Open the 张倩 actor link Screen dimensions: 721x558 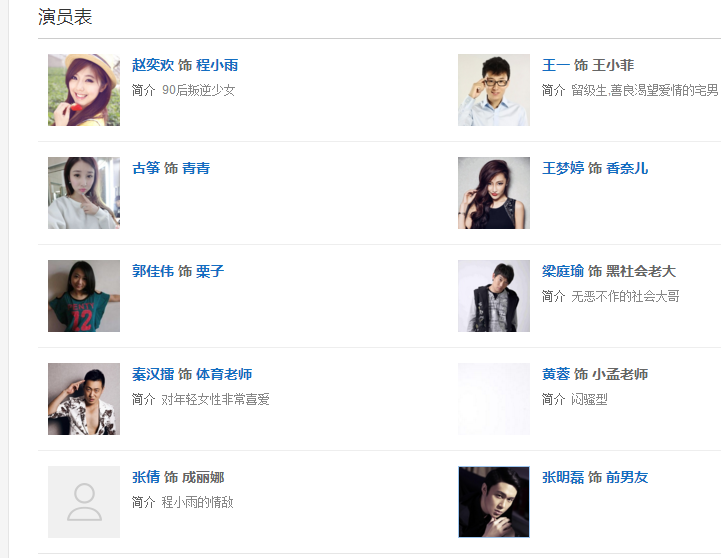click(x=146, y=477)
